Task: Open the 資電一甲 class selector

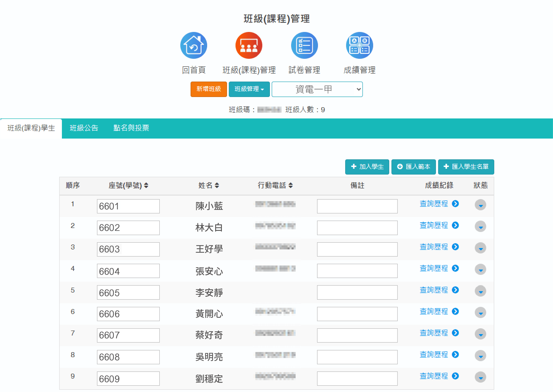Action: point(317,89)
